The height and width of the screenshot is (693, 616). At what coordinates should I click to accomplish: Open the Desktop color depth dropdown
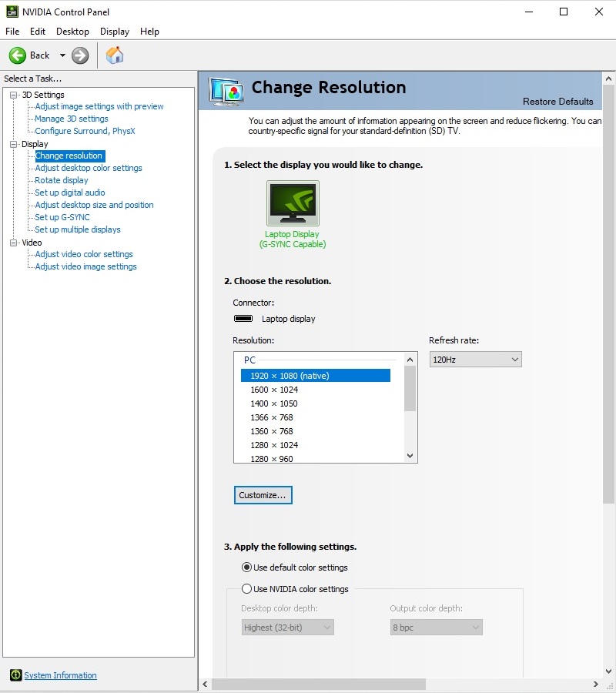tap(288, 627)
